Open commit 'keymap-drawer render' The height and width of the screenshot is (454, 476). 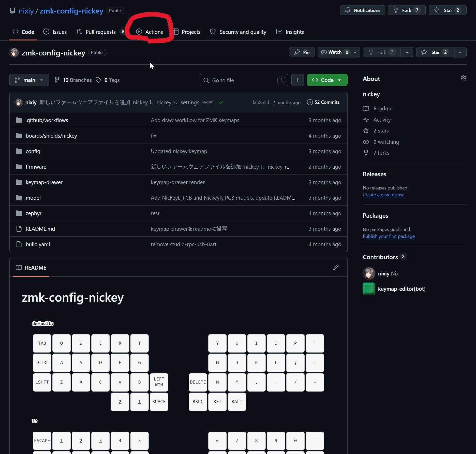click(x=177, y=182)
